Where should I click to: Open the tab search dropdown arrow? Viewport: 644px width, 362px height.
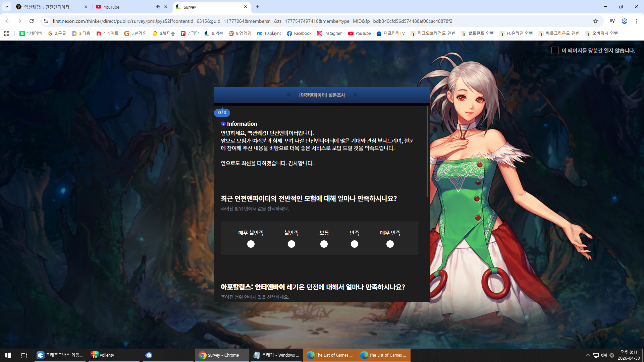[x=6, y=7]
